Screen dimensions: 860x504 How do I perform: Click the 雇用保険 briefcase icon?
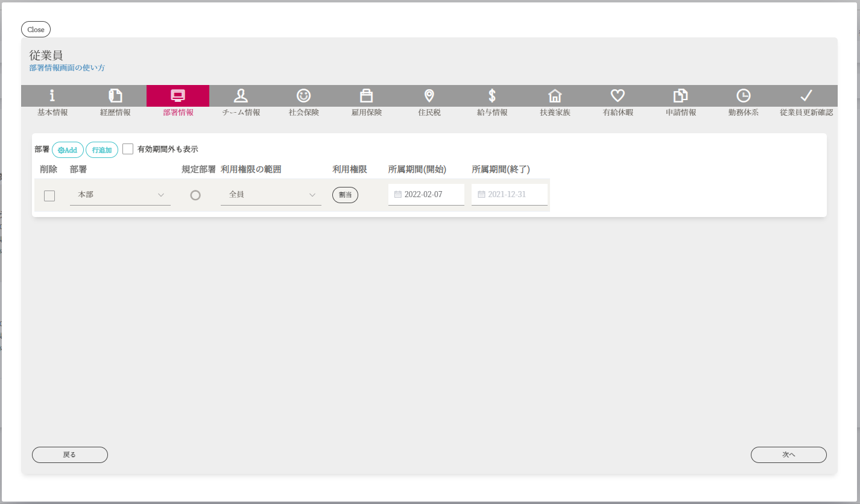366,95
